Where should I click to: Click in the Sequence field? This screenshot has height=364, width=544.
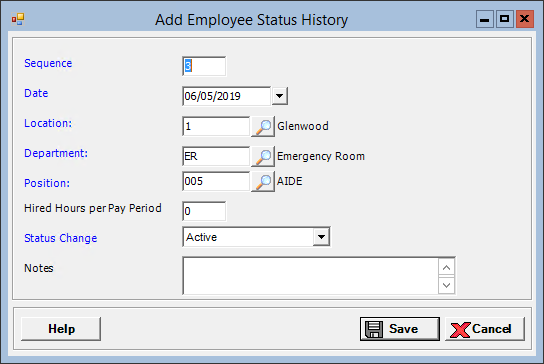coord(204,66)
